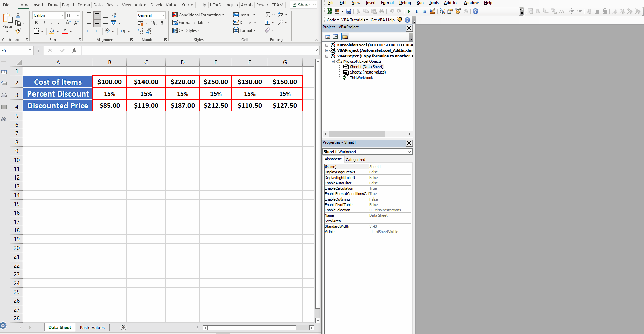Open the Font Color swatch dropdown

(71, 31)
